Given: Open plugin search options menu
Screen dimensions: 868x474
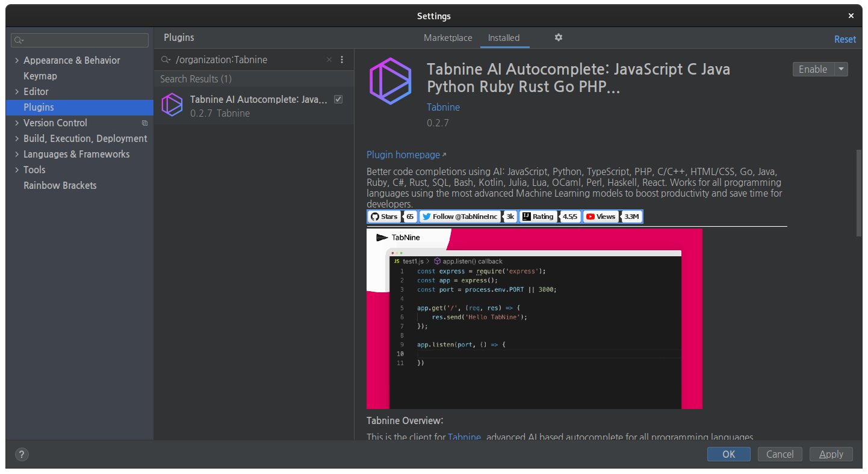Looking at the screenshot, I should tap(342, 60).
